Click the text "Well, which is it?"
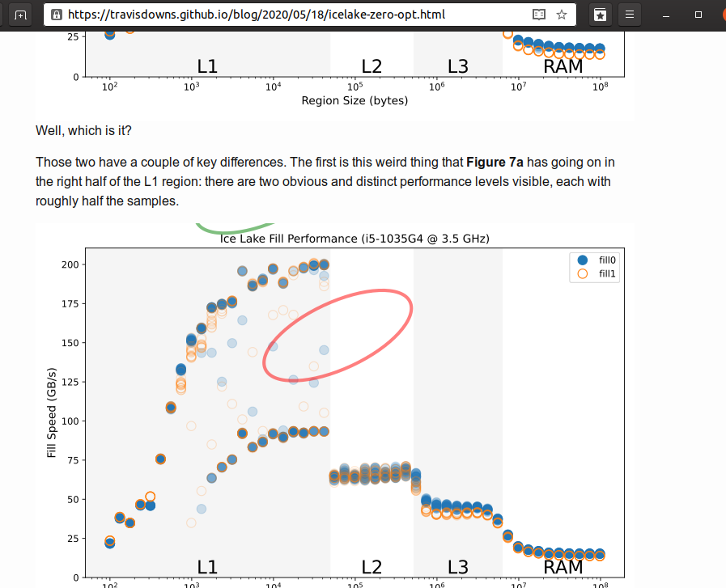The width and height of the screenshot is (726, 588). pyautogui.click(x=84, y=130)
